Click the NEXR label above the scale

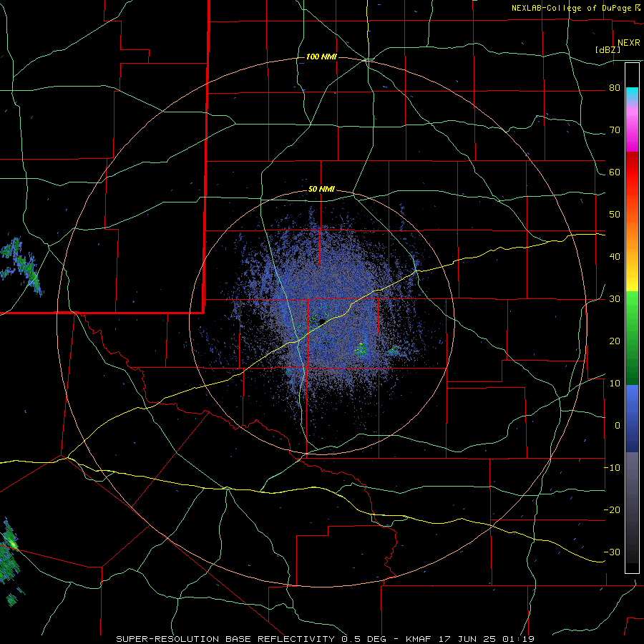[628, 43]
